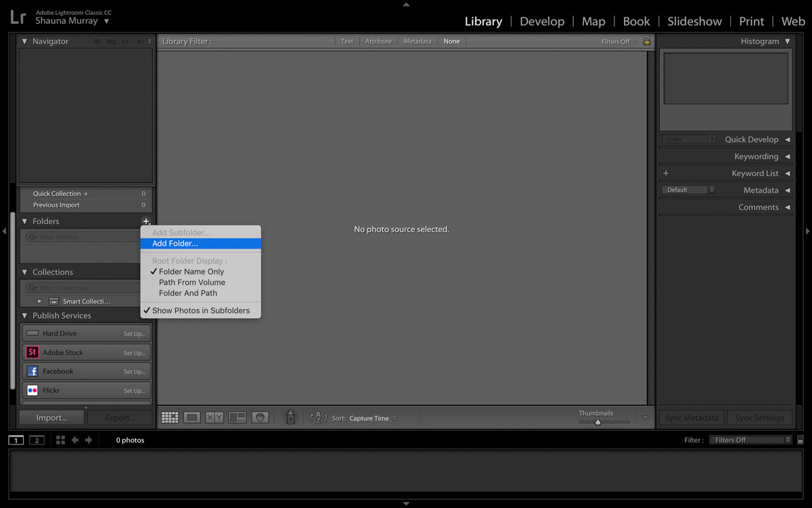This screenshot has height=508, width=812.
Task: Open Survey view icon
Action: tap(238, 418)
